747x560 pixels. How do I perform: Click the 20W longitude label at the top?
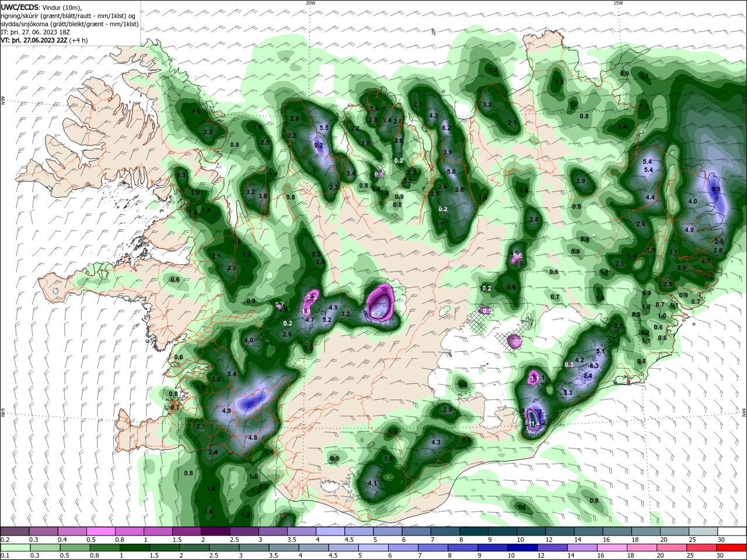click(x=310, y=3)
